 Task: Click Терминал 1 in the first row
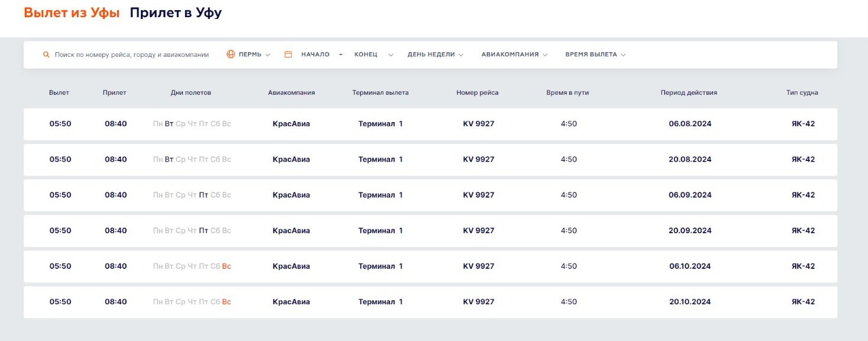[380, 124]
